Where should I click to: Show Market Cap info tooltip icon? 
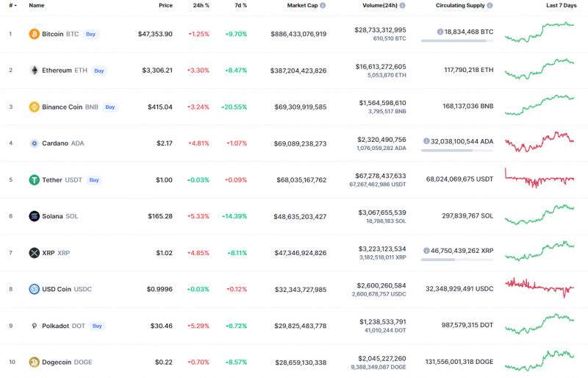(x=323, y=5)
